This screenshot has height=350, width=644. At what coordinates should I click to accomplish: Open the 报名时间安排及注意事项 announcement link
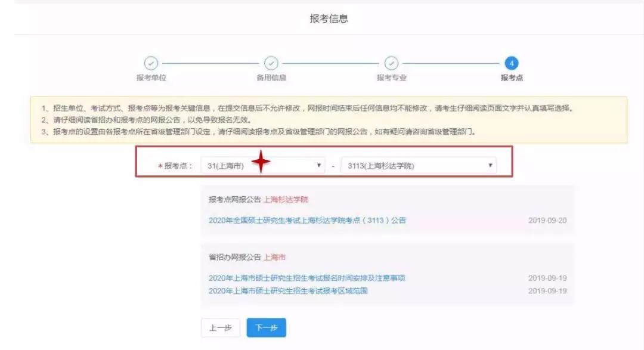tap(307, 278)
